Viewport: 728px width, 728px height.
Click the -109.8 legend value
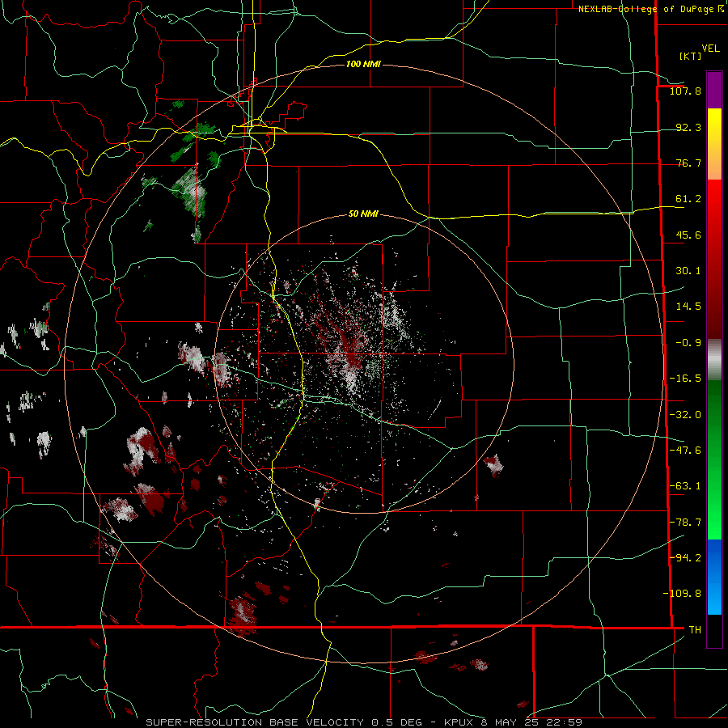682,594
